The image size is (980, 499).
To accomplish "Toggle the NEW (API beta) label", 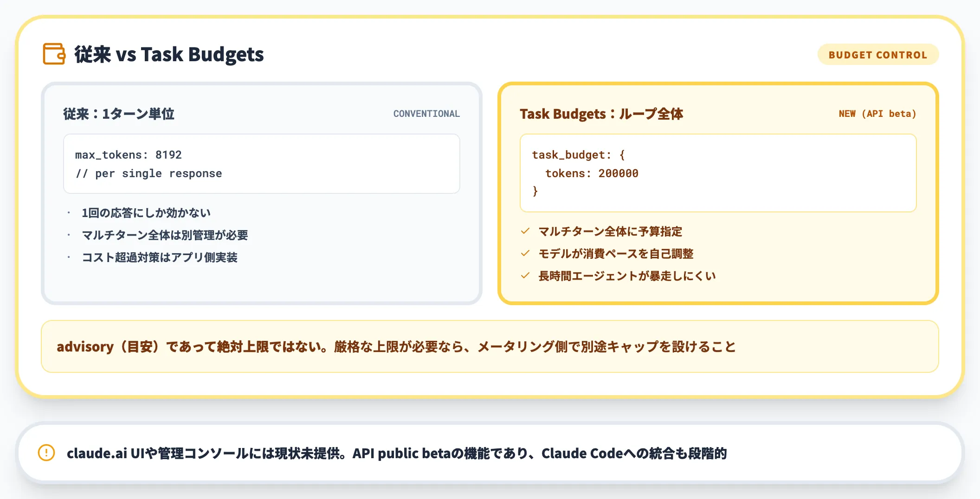I will pyautogui.click(x=877, y=114).
